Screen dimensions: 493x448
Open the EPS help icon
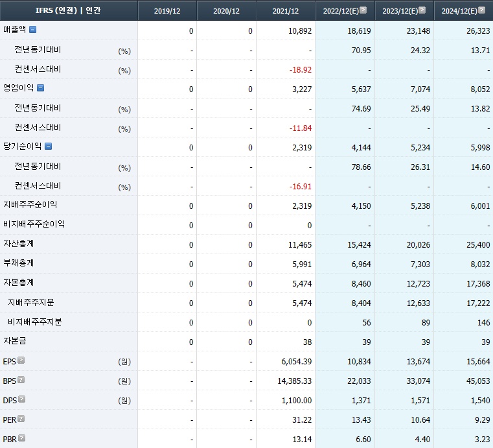pyautogui.click(x=21, y=360)
